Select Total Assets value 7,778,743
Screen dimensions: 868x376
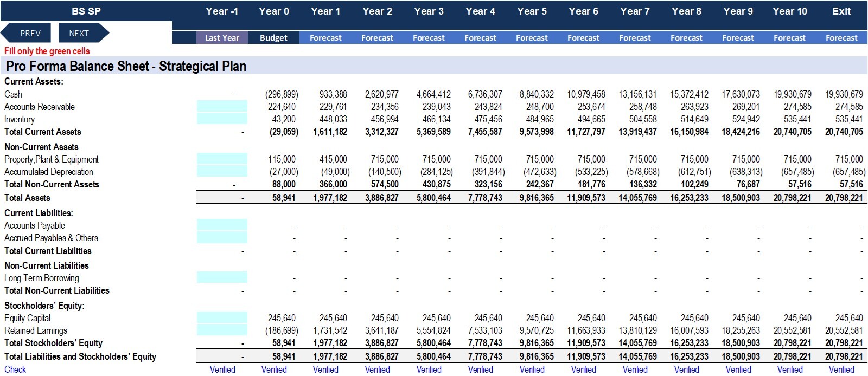484,198
